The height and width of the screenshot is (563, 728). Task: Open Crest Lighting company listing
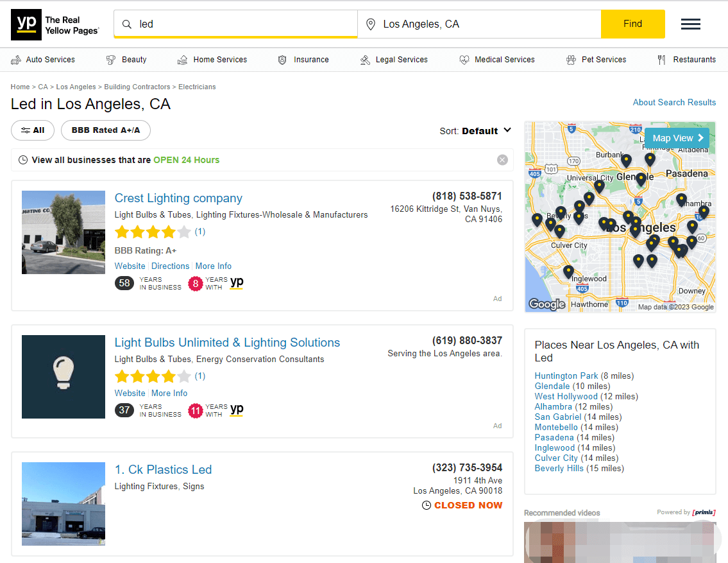[x=178, y=198]
